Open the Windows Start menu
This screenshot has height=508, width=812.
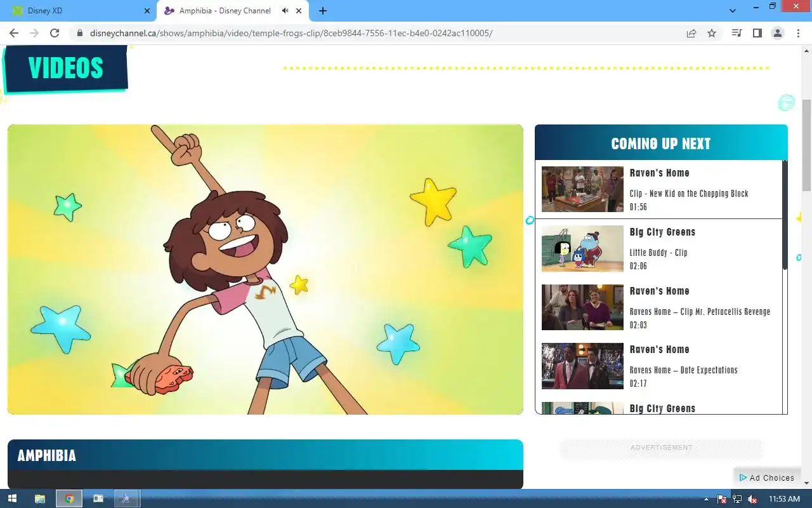(12, 498)
